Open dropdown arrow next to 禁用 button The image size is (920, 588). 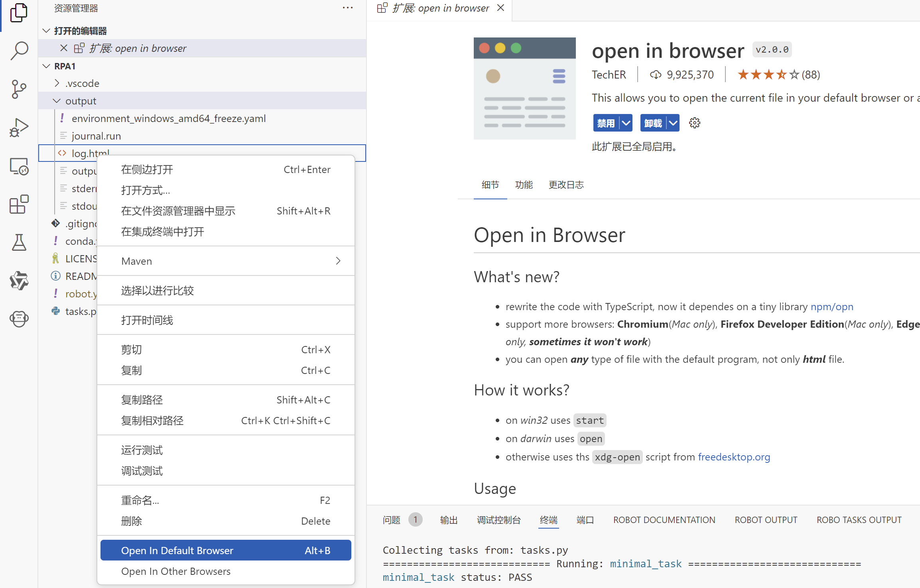coord(626,123)
